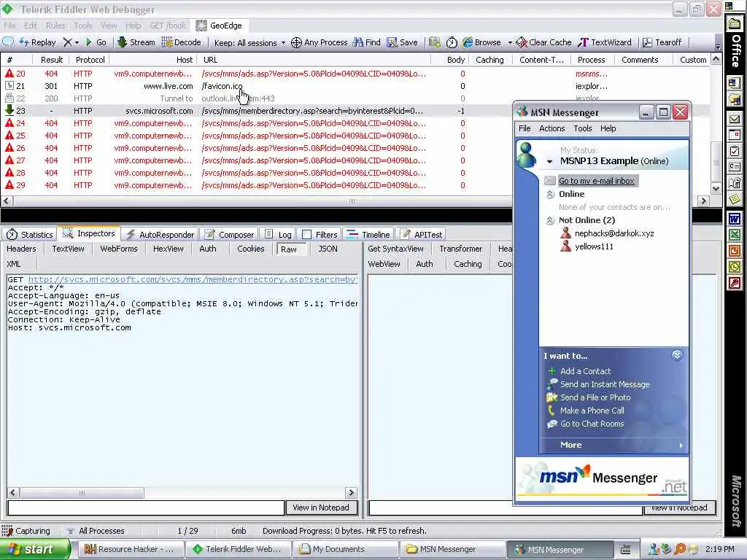Image resolution: width=747 pixels, height=560 pixels.
Task: Select the Cookies request inspector tab
Action: [251, 249]
